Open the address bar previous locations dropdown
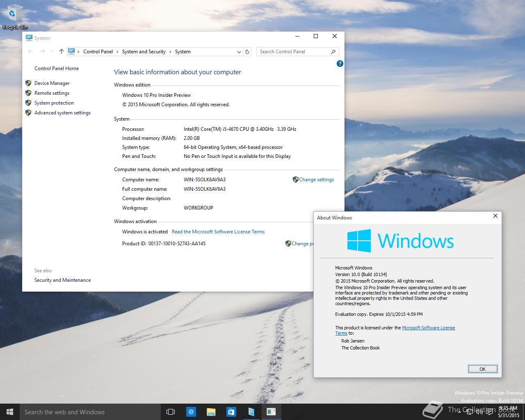 pos(239,52)
